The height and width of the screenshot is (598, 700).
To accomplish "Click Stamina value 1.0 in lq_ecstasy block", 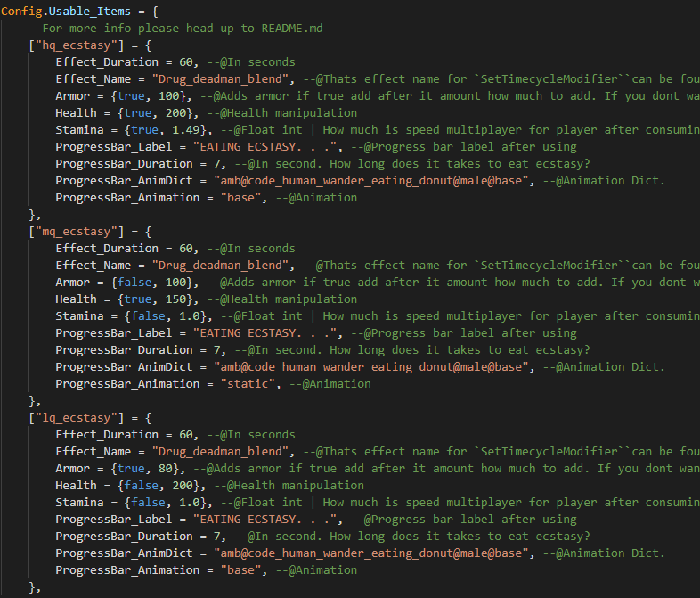I will (x=190, y=503).
